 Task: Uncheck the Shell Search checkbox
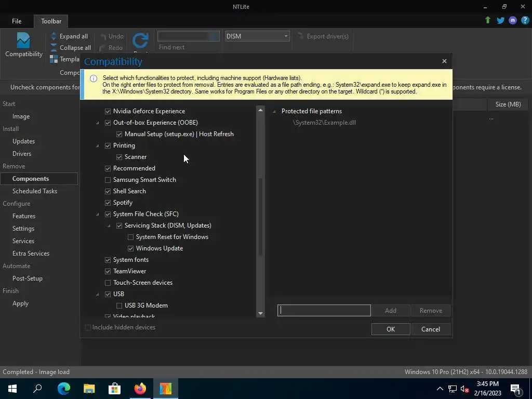pos(108,191)
